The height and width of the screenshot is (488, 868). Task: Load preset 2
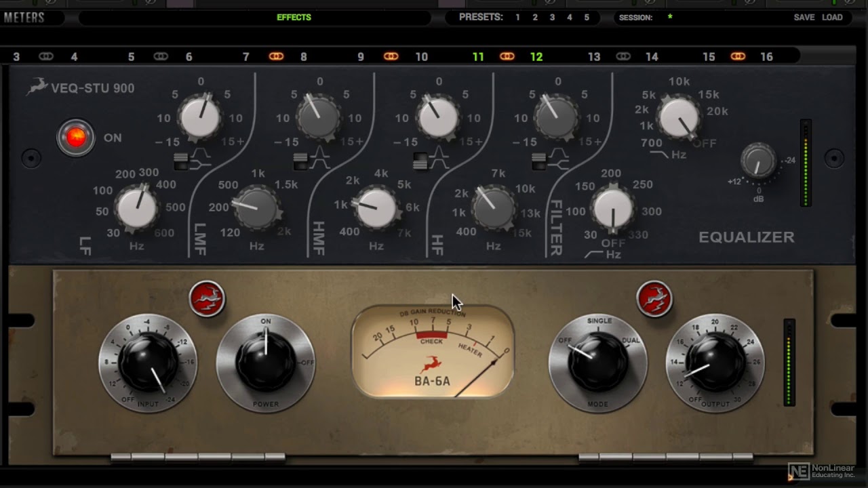535,18
